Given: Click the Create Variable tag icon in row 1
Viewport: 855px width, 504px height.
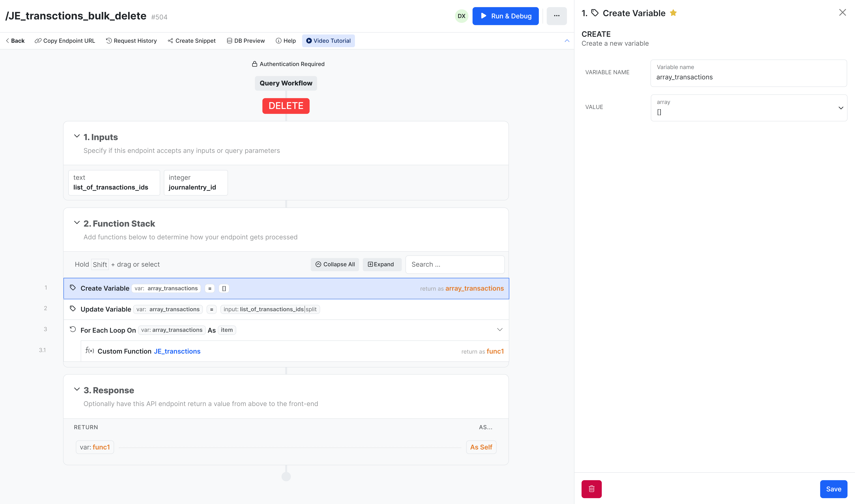Looking at the screenshot, I should [x=73, y=288].
